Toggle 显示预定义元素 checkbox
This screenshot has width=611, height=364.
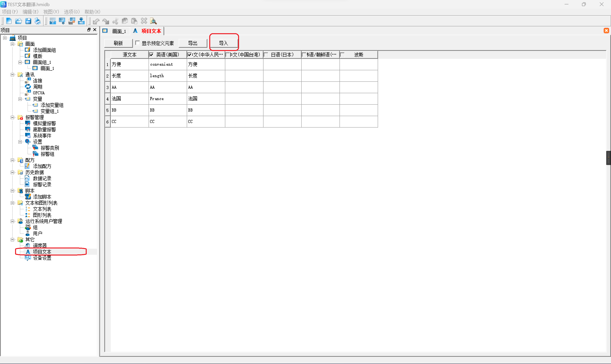pyautogui.click(x=137, y=43)
